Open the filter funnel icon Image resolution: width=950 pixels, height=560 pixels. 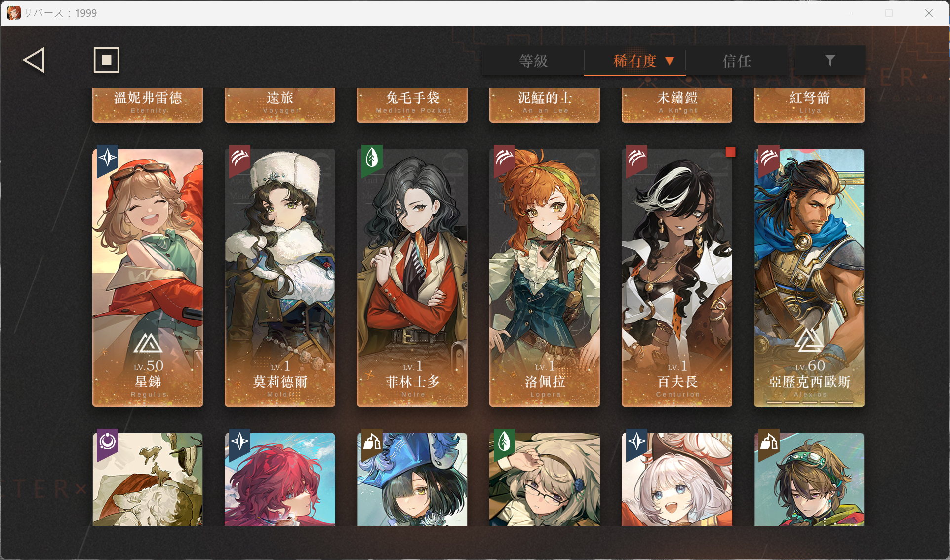click(x=830, y=61)
